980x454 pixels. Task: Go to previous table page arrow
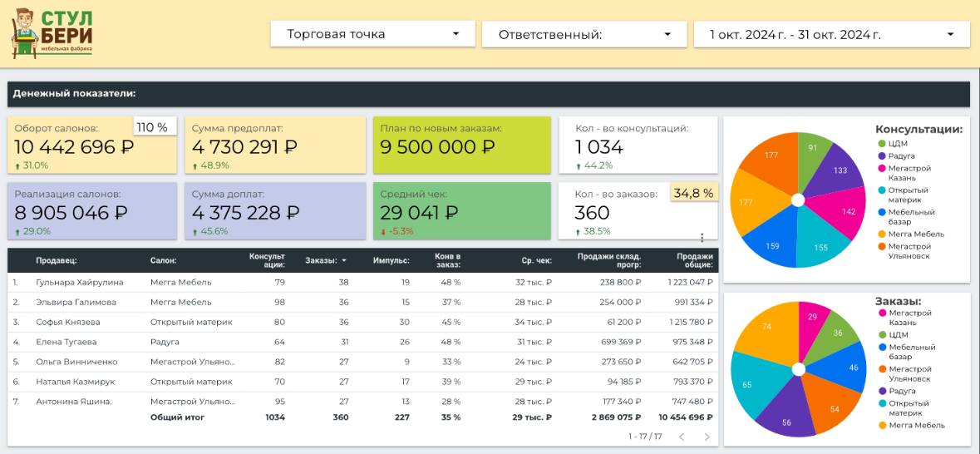pyautogui.click(x=682, y=437)
